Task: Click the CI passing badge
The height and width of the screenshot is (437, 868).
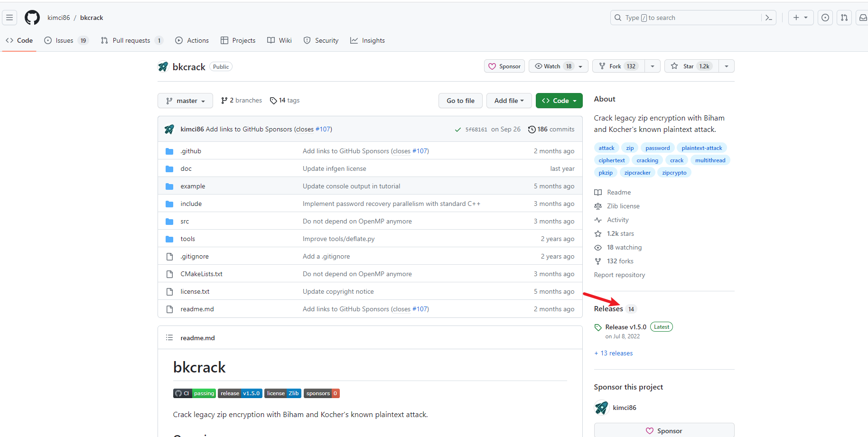Action: pyautogui.click(x=195, y=393)
